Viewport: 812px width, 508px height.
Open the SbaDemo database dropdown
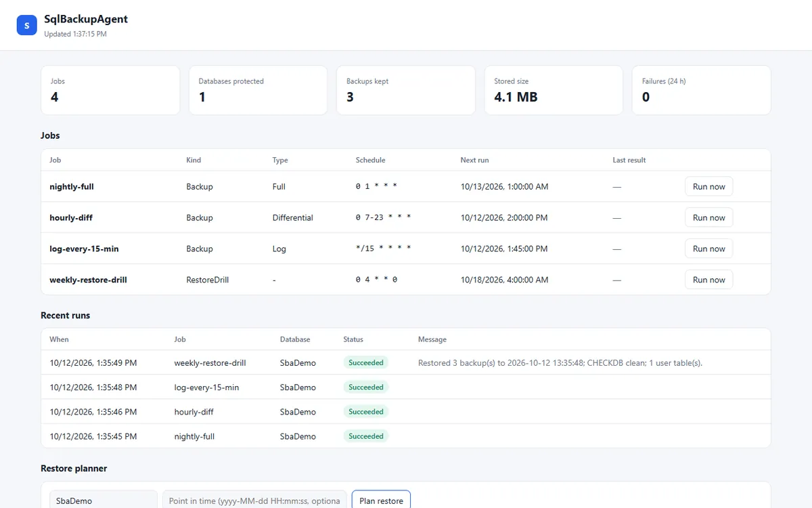pyautogui.click(x=104, y=501)
